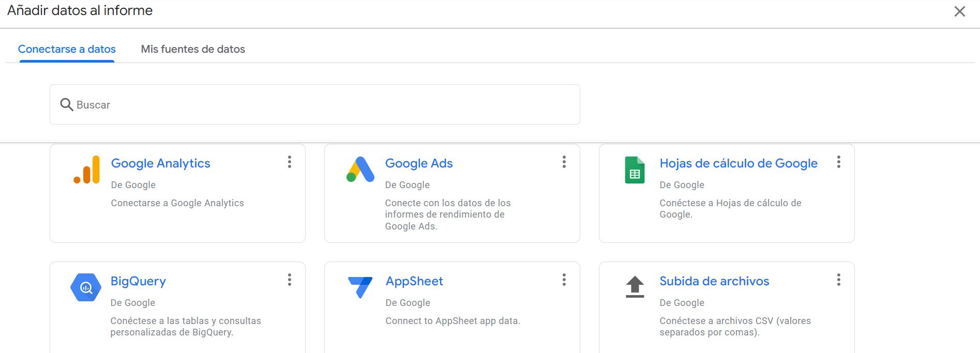Click 'De Google' under Google Analytics
This screenshot has width=980, height=353.
pyautogui.click(x=133, y=185)
